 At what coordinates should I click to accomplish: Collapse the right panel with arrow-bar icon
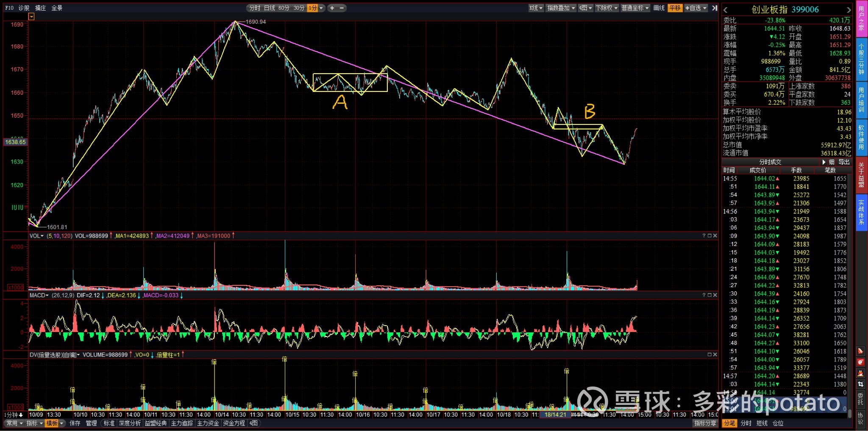click(x=715, y=8)
